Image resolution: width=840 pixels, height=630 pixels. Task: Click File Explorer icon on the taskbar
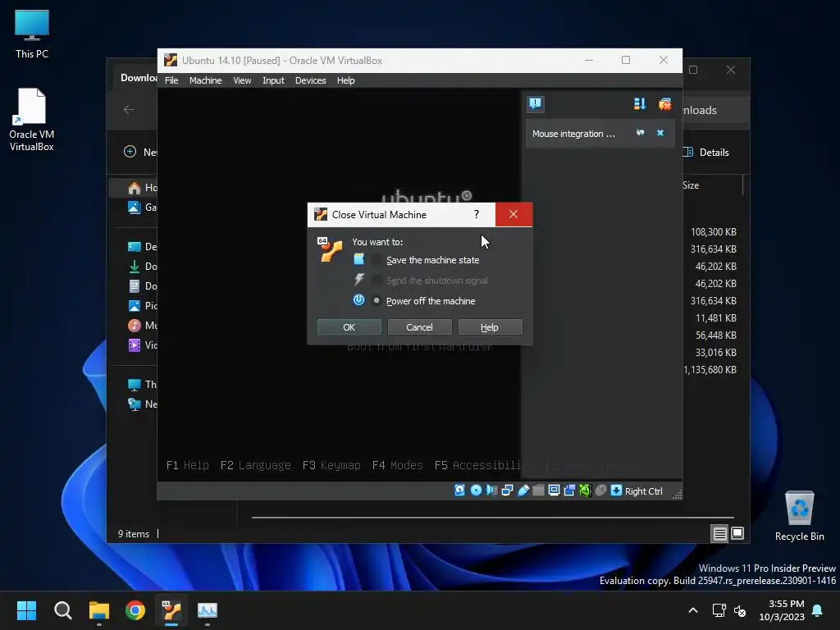pos(98,610)
